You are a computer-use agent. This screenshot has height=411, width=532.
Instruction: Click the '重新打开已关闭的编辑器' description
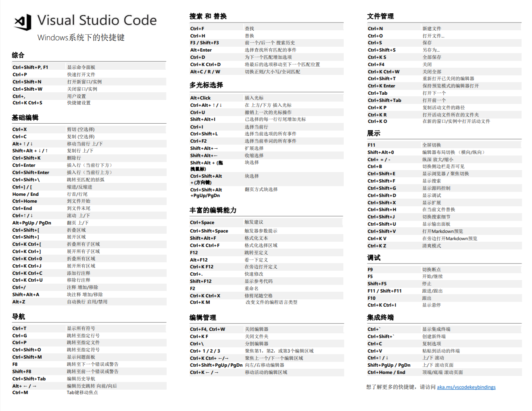pos(449,79)
